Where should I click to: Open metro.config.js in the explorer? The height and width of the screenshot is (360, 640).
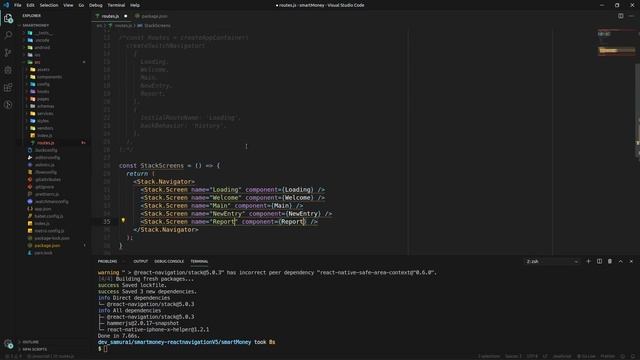pos(49,231)
